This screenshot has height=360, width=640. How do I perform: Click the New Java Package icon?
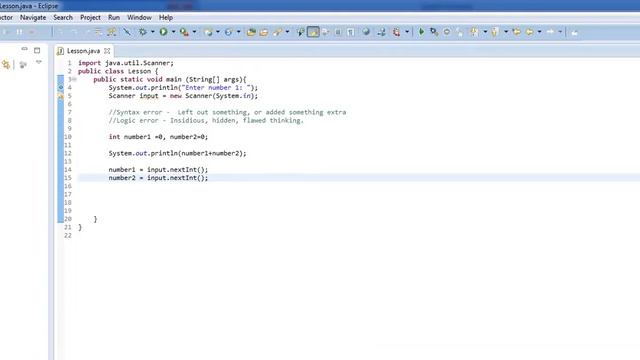pos(208,32)
